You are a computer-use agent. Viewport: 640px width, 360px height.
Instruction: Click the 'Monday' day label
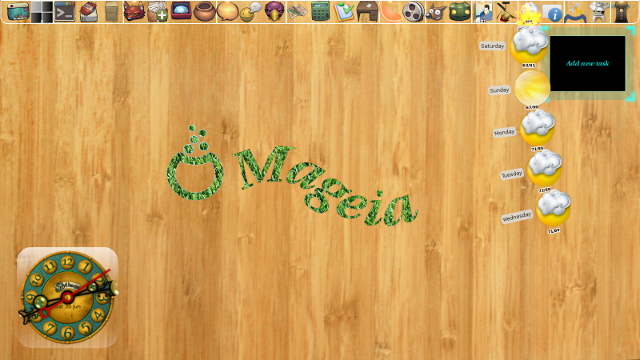click(504, 132)
